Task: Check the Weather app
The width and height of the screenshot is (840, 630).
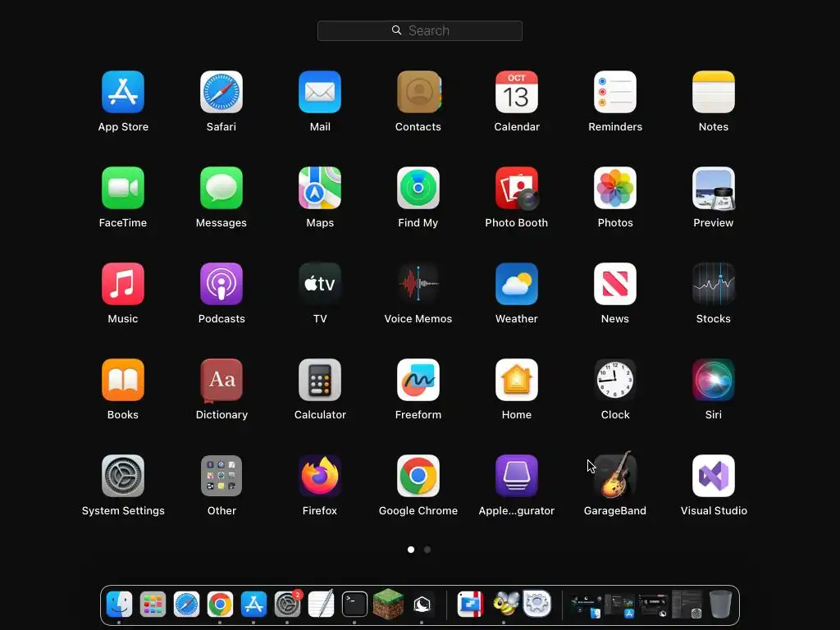Action: [517, 284]
